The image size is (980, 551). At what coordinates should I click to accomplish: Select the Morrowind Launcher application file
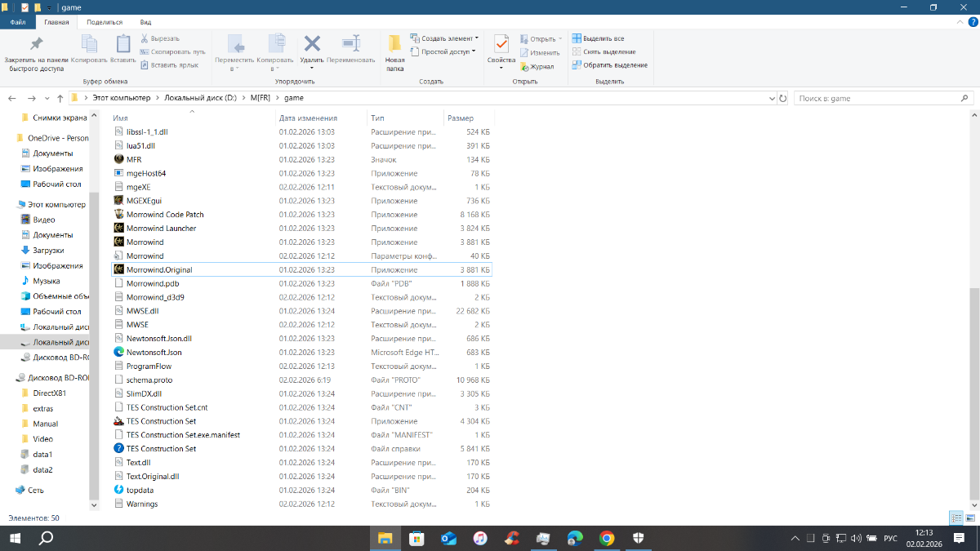coord(161,229)
